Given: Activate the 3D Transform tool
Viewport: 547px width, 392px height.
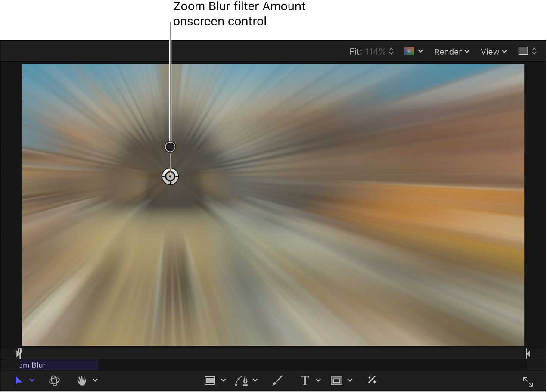Looking at the screenshot, I should (55, 380).
